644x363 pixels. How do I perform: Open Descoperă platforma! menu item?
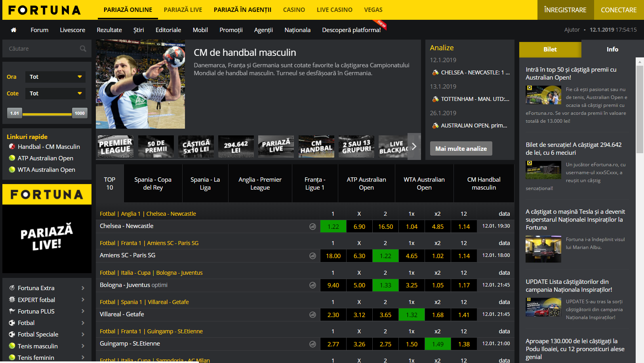[x=351, y=30]
